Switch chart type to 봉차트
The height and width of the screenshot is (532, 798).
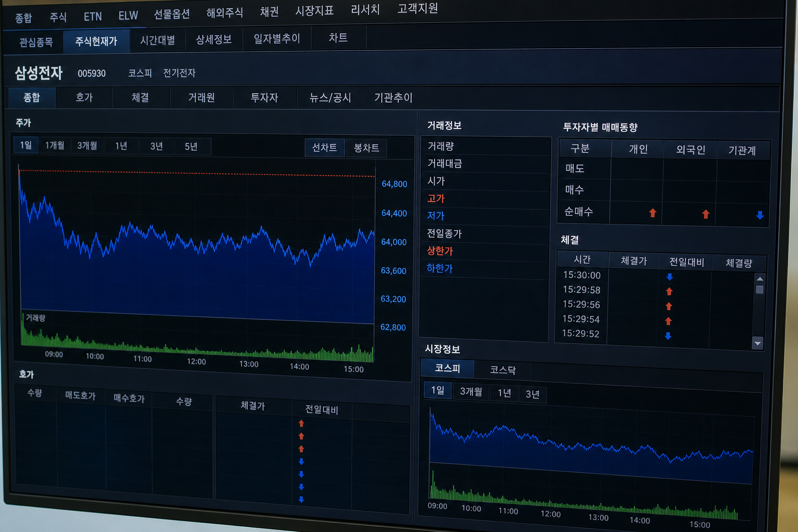pyautogui.click(x=366, y=148)
